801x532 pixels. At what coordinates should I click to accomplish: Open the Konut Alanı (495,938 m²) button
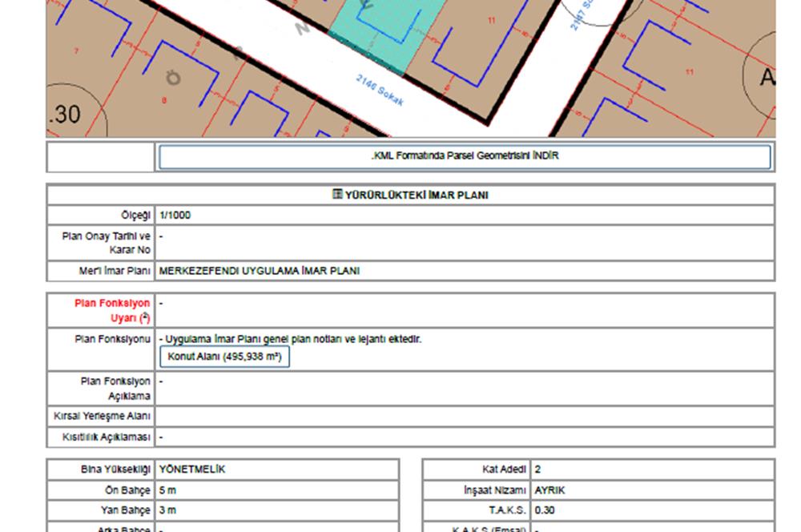click(x=224, y=357)
